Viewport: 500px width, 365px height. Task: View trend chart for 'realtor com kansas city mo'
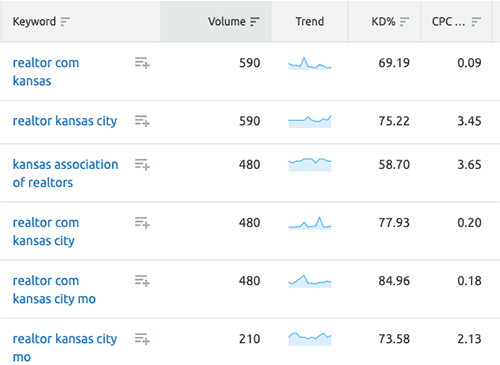point(310,281)
